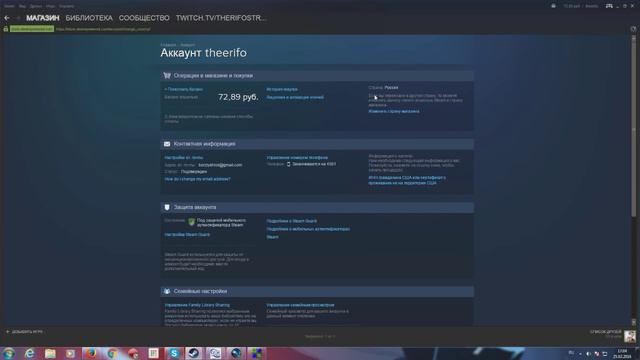The width and height of the screenshot is (640, 360).
Task: Open manage phone number link
Action: [297, 158]
